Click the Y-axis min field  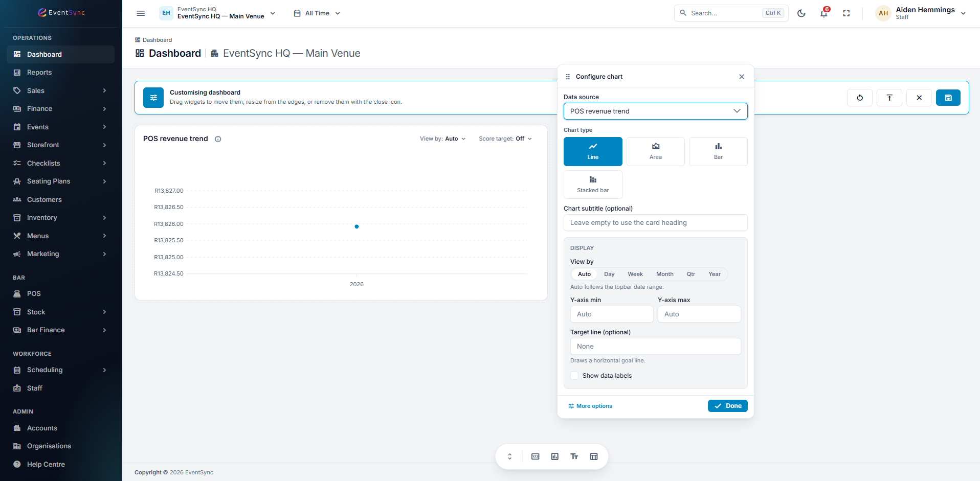612,314
